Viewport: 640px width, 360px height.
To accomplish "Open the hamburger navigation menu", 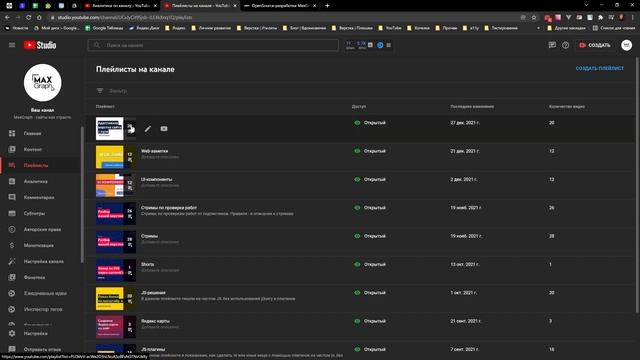I will [12, 45].
